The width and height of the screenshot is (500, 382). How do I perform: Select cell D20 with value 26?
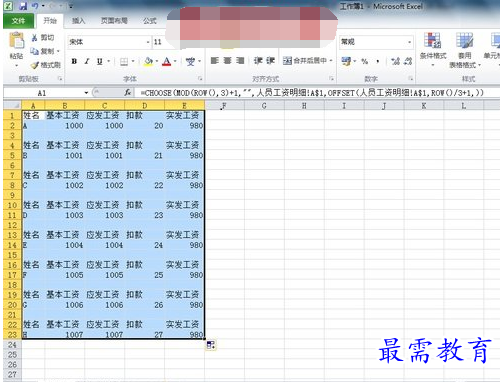(144, 305)
